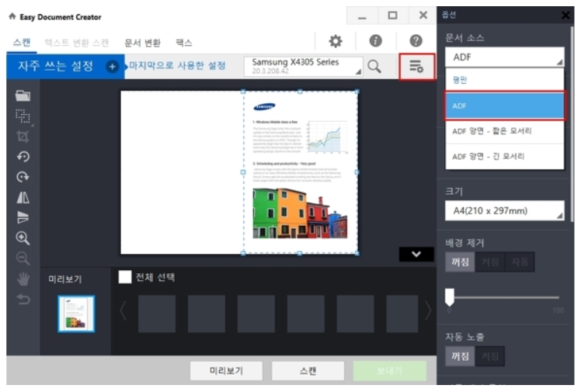
Task: Select the dotted area selection tool
Action: [23, 116]
